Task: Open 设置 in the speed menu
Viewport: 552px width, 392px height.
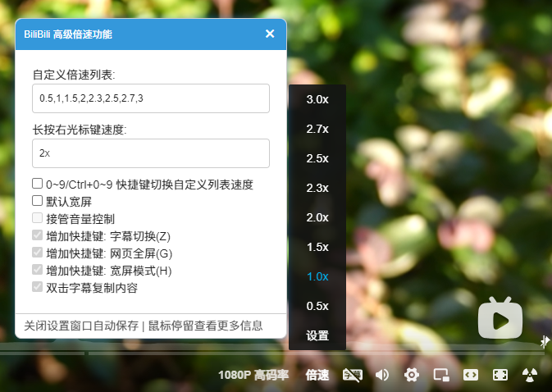Action: coord(317,335)
